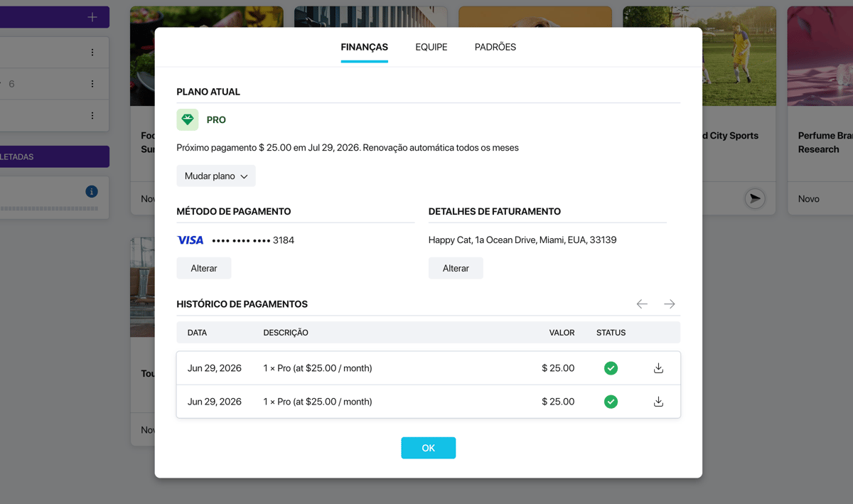Open three-dot menu of sidebar row with 6
The width and height of the screenshot is (853, 504).
click(x=92, y=84)
